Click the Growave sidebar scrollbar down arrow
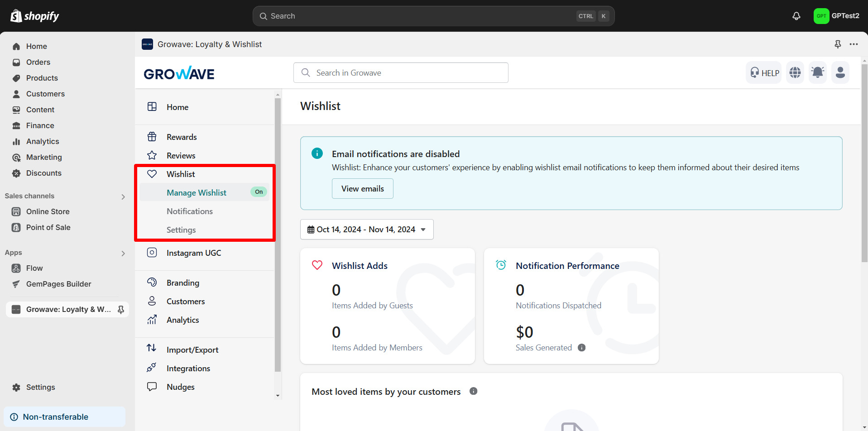 coord(278,396)
